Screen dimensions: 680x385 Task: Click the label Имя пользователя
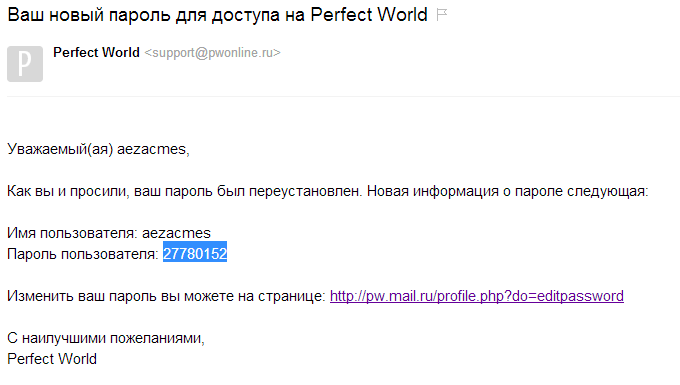[72, 233]
